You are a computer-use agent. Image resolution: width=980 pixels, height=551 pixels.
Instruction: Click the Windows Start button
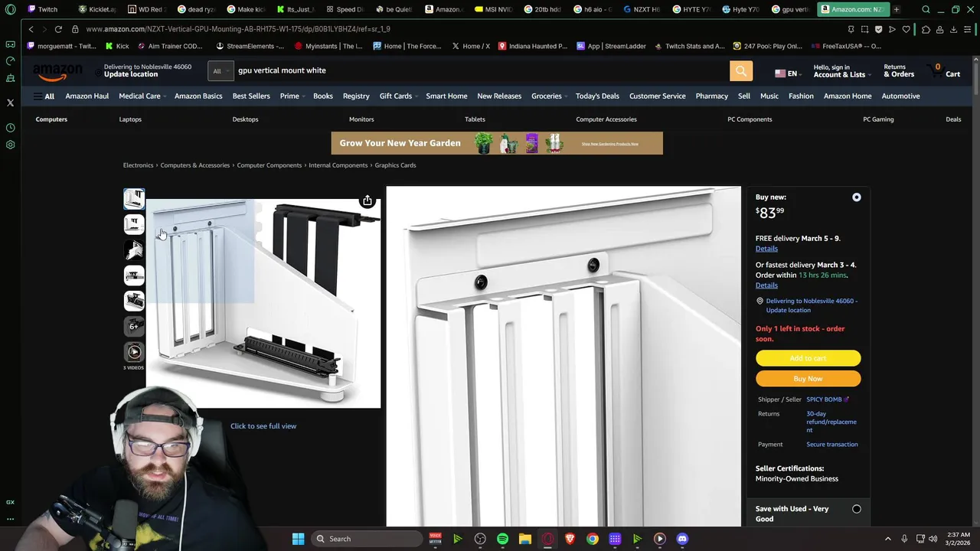tap(298, 539)
